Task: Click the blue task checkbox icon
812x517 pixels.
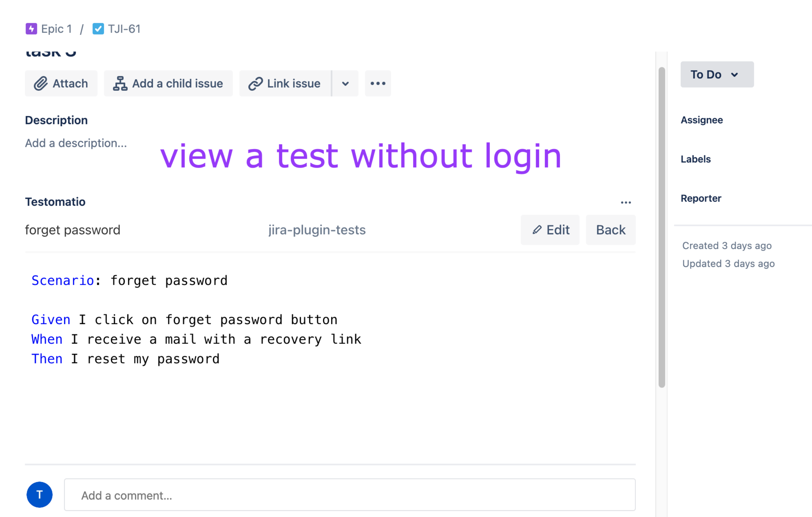Action: [98, 29]
